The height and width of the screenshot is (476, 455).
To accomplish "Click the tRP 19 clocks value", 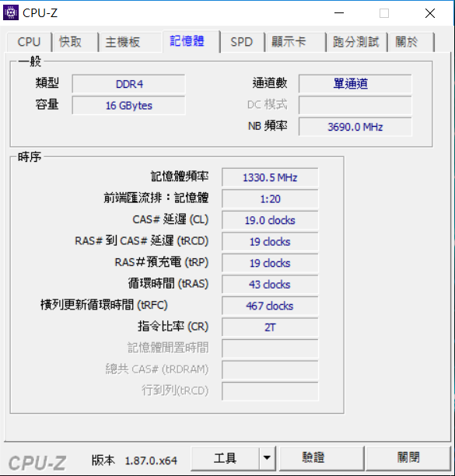I will [x=270, y=263].
